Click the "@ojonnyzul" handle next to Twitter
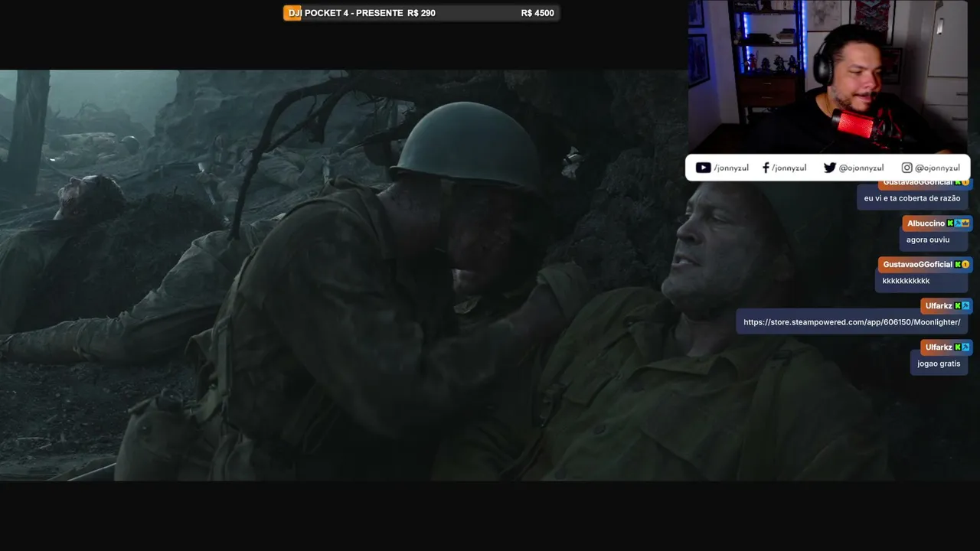Screen dimensions: 980x551 tap(861, 168)
